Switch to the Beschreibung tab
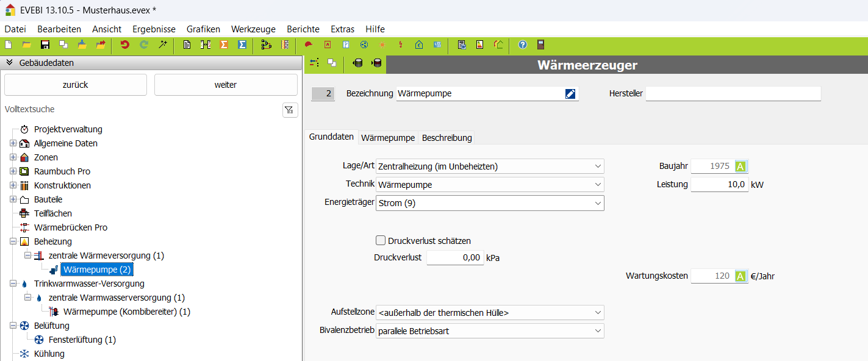The image size is (868, 361). [x=447, y=138]
